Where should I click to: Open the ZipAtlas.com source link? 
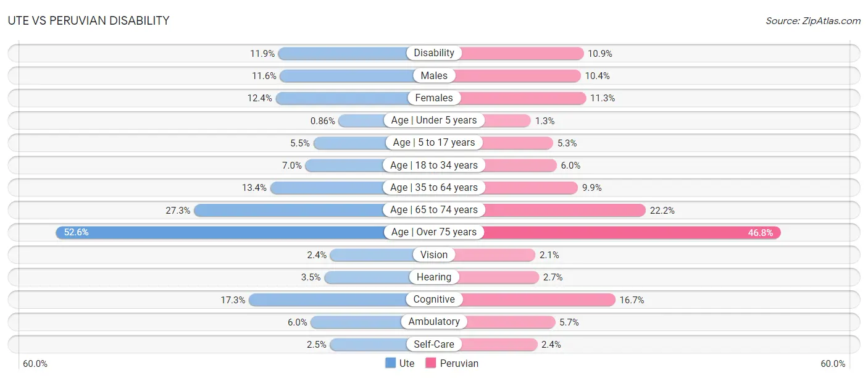tap(812, 20)
